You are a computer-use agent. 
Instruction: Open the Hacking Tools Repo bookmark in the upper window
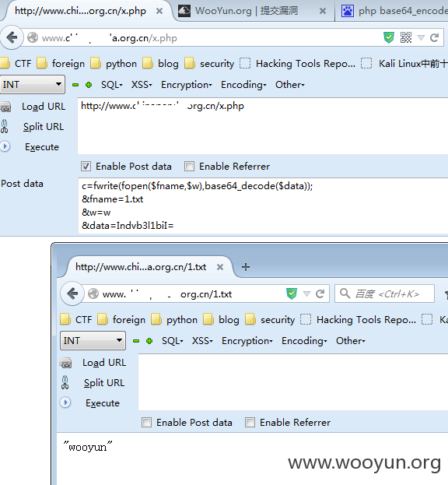pyautogui.click(x=298, y=63)
